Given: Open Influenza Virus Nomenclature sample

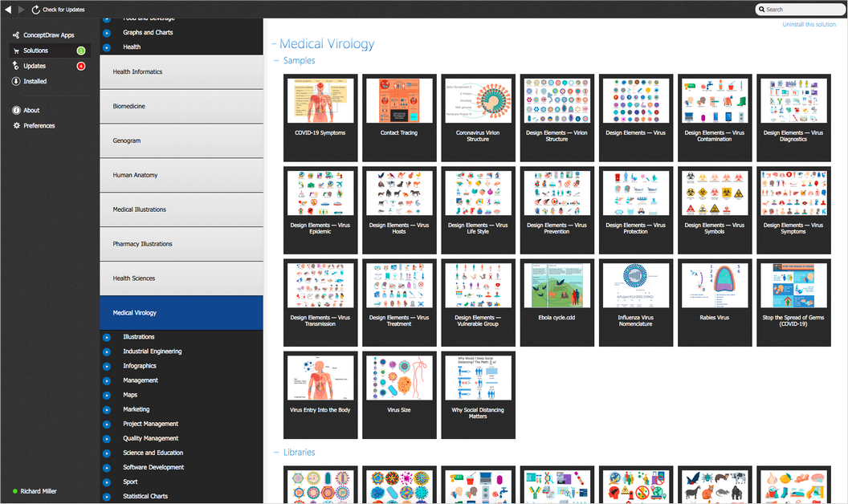Looking at the screenshot, I should tap(635, 303).
